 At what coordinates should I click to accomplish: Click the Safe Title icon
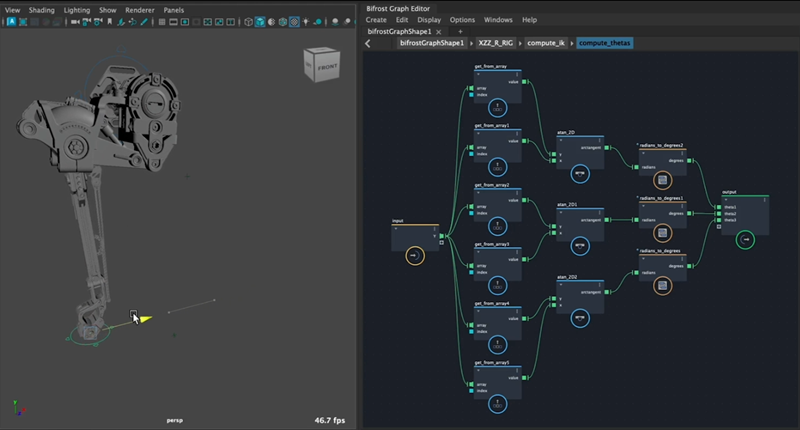point(231,22)
